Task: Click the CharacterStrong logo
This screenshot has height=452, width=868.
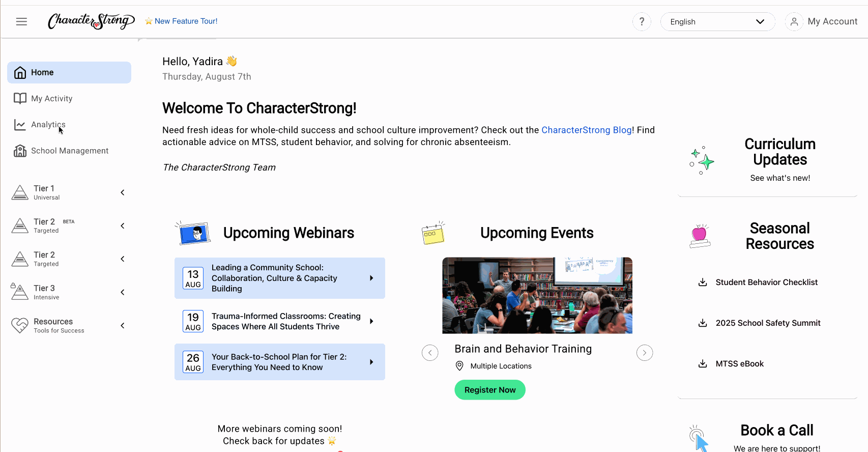Action: point(91,21)
